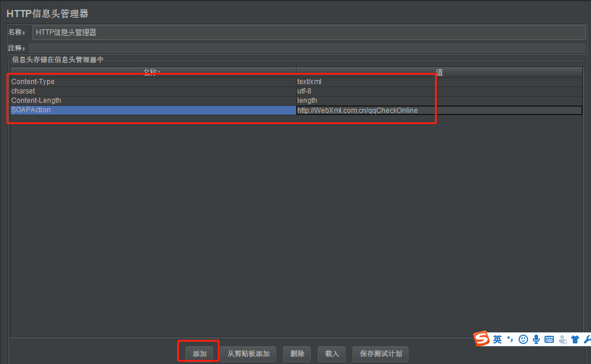Toggle 英 Chinese/English input mode
The image size is (591, 364).
tap(497, 339)
